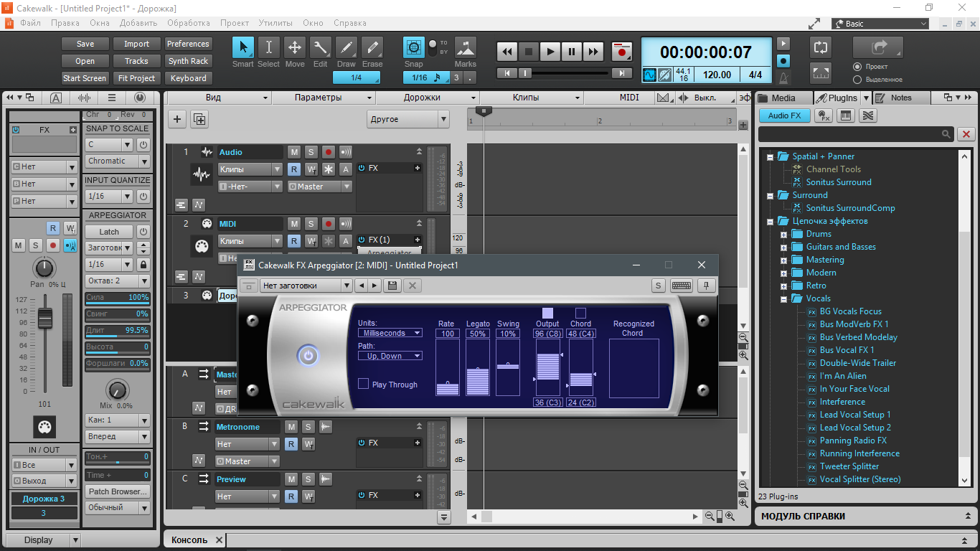
Task: Expand the Drums folder
Action: [785, 234]
